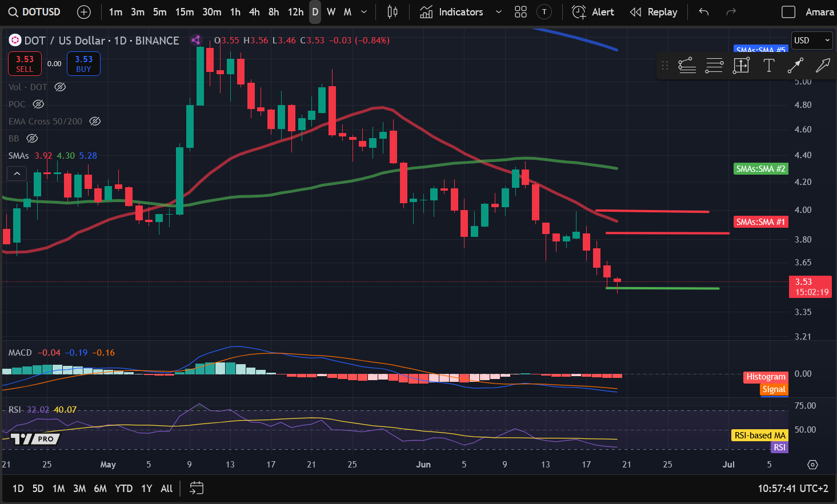Switch to the 4h timeframe
The height and width of the screenshot is (504, 837).
[x=254, y=12]
